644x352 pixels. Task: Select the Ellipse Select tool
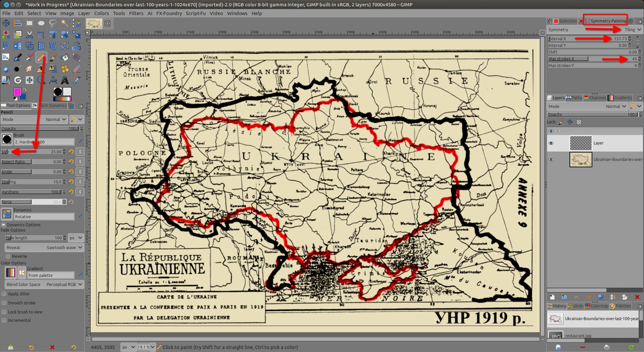[x=41, y=23]
